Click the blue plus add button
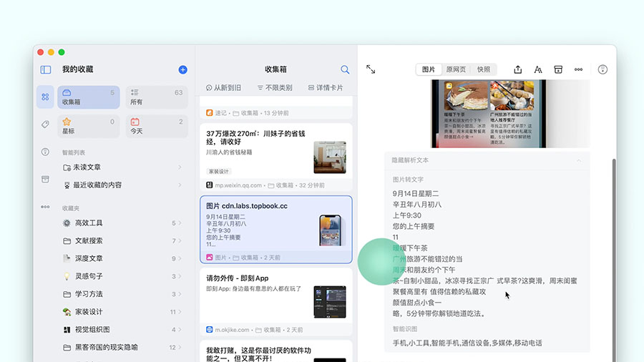This screenshot has height=362, width=644. [x=182, y=69]
